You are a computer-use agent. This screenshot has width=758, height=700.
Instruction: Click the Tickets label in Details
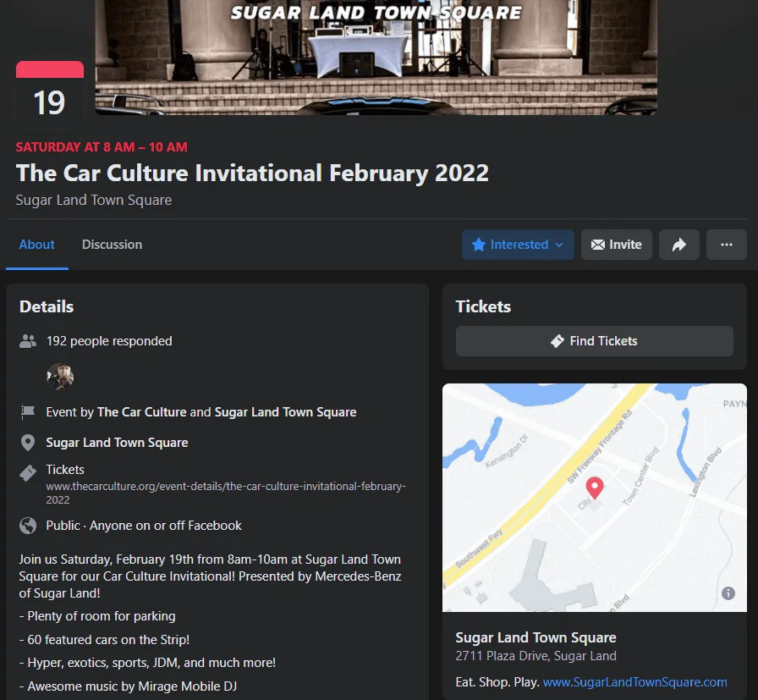pos(65,470)
